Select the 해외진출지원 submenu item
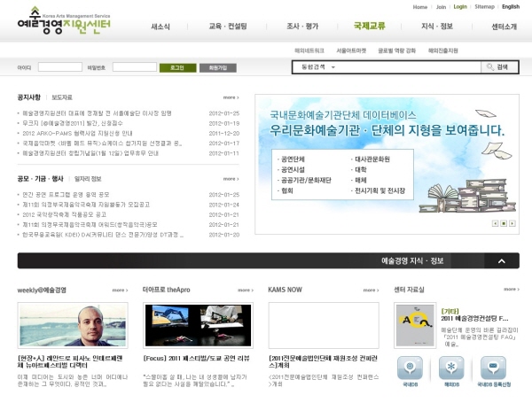Viewport: 532px width, 403px height. pyautogui.click(x=442, y=50)
